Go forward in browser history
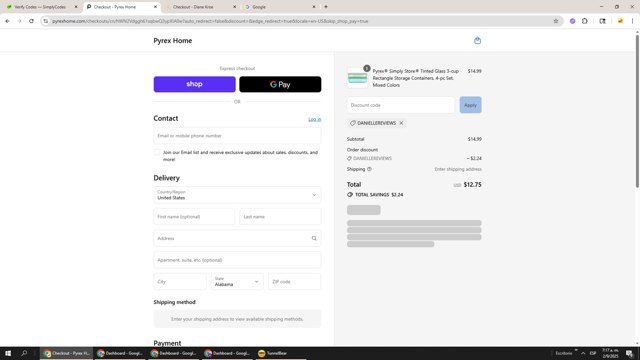Viewport: 640px width, 360px height. coord(19,21)
